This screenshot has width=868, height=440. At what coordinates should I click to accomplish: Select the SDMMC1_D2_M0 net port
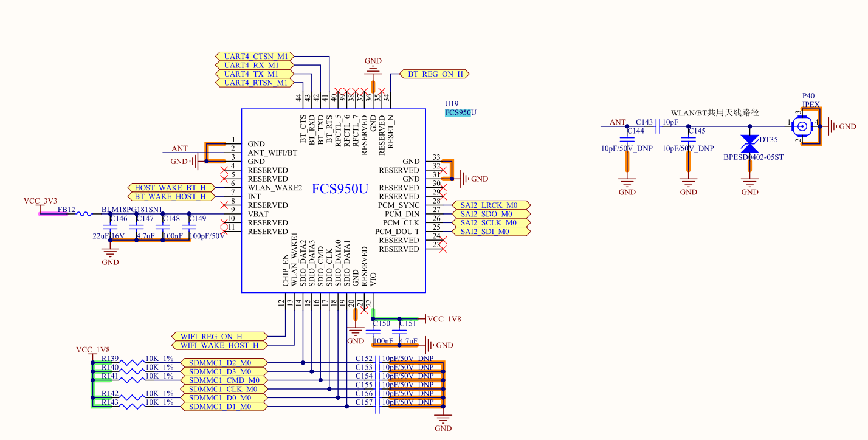click(x=224, y=363)
